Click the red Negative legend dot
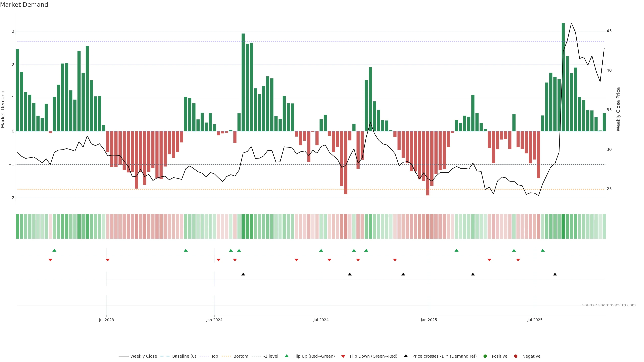 click(x=516, y=356)
